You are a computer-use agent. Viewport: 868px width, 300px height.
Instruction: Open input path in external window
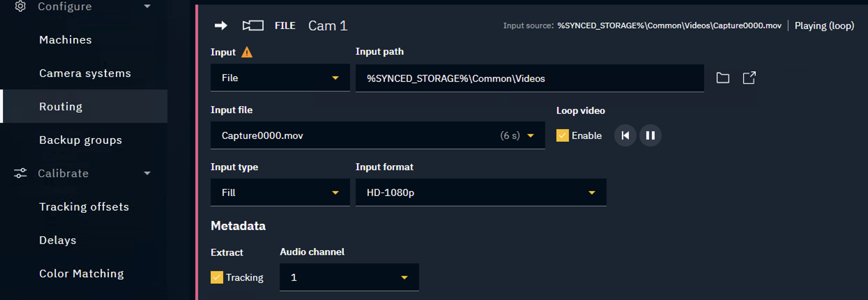point(749,78)
